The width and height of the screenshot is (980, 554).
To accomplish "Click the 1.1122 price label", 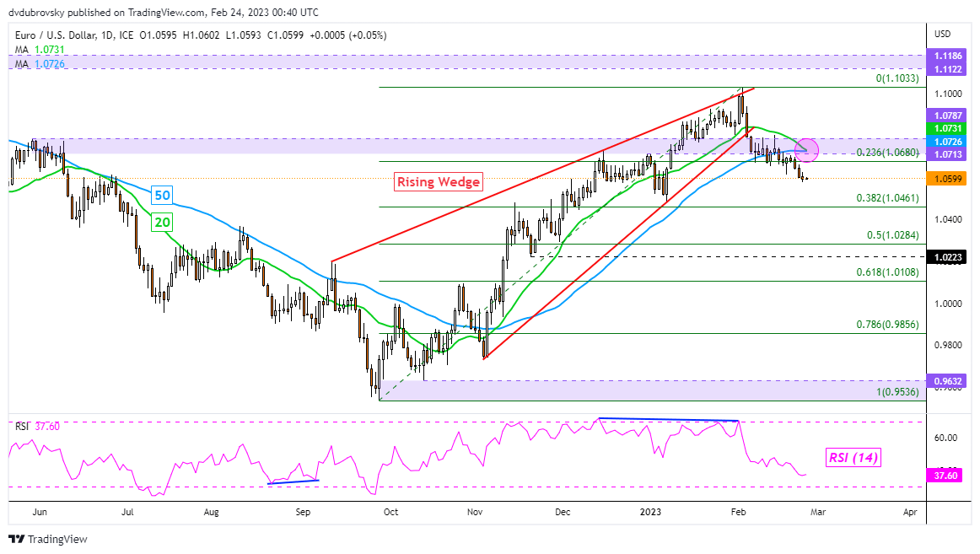I will pos(947,69).
